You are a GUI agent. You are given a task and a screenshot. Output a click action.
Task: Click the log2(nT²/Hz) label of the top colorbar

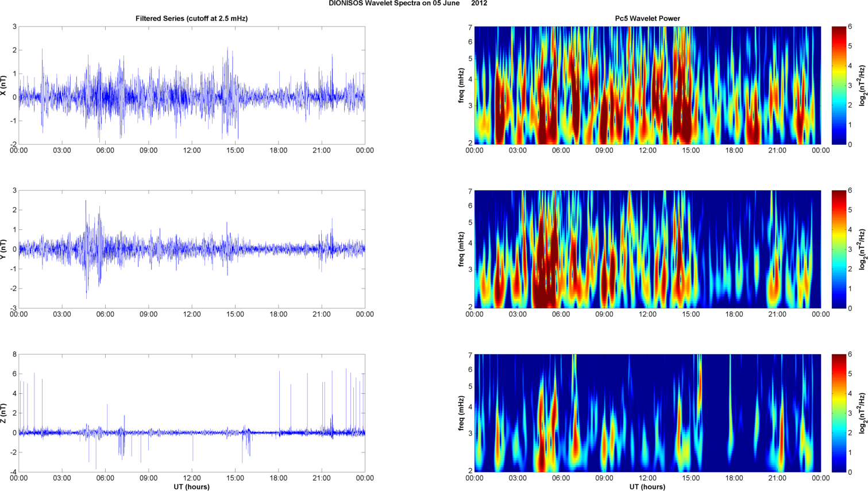coord(862,85)
